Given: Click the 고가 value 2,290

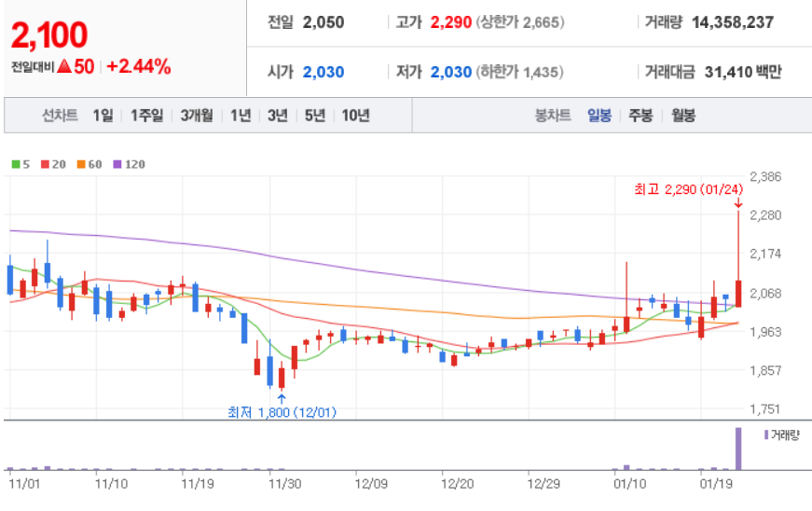Looking at the screenshot, I should click(451, 22).
